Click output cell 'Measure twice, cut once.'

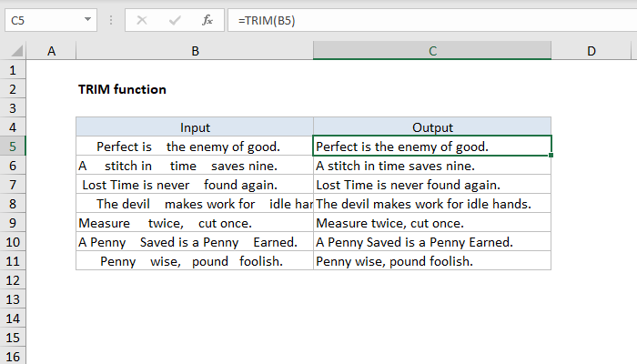[432, 223]
